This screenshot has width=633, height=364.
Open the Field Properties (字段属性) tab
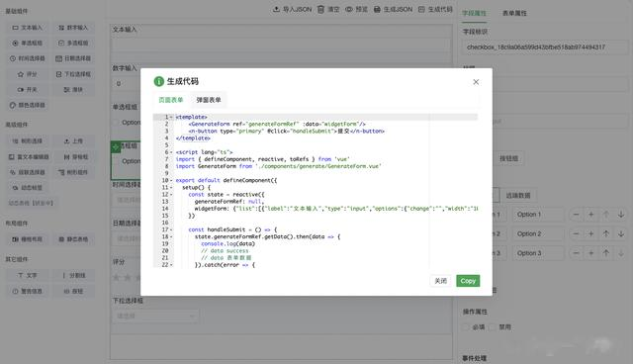pyautogui.click(x=474, y=13)
